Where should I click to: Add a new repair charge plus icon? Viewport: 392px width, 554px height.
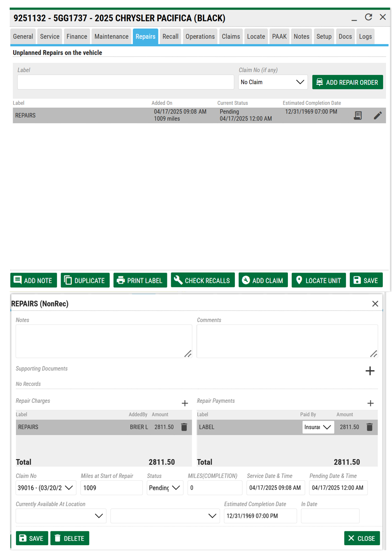tap(185, 403)
